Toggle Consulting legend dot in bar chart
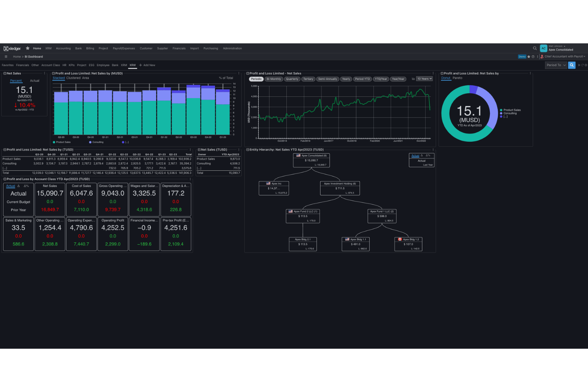This screenshot has height=392, width=588. tap(90, 142)
